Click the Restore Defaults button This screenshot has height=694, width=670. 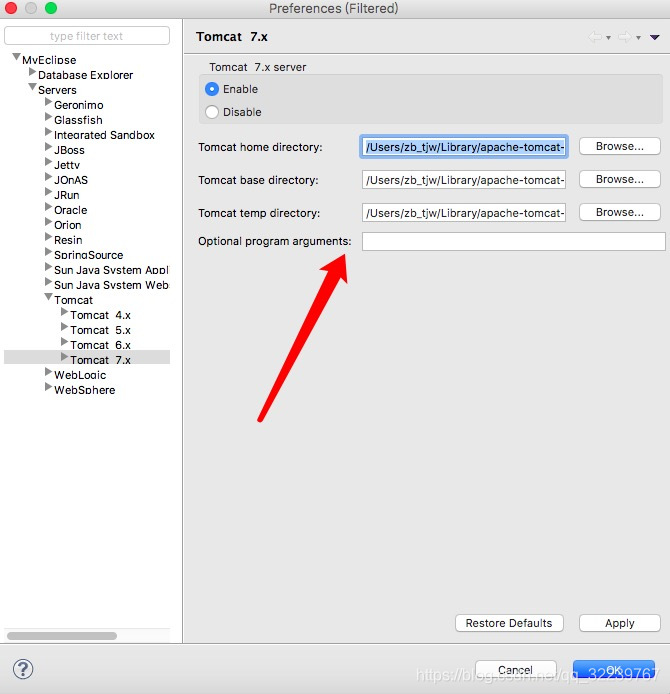tap(509, 623)
